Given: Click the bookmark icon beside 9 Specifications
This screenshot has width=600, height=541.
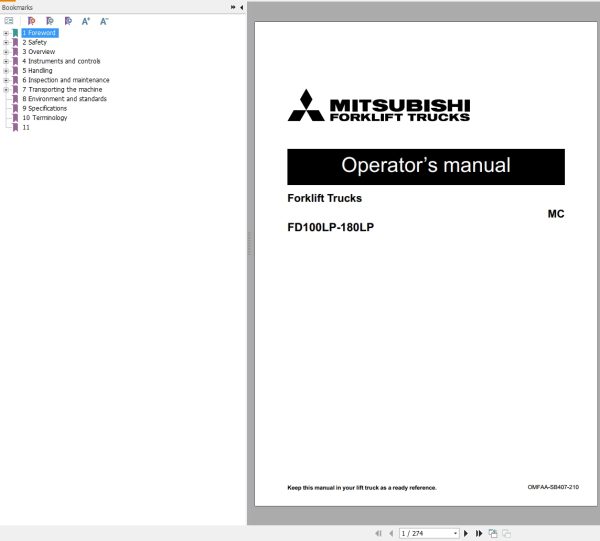Looking at the screenshot, I should tap(15, 108).
